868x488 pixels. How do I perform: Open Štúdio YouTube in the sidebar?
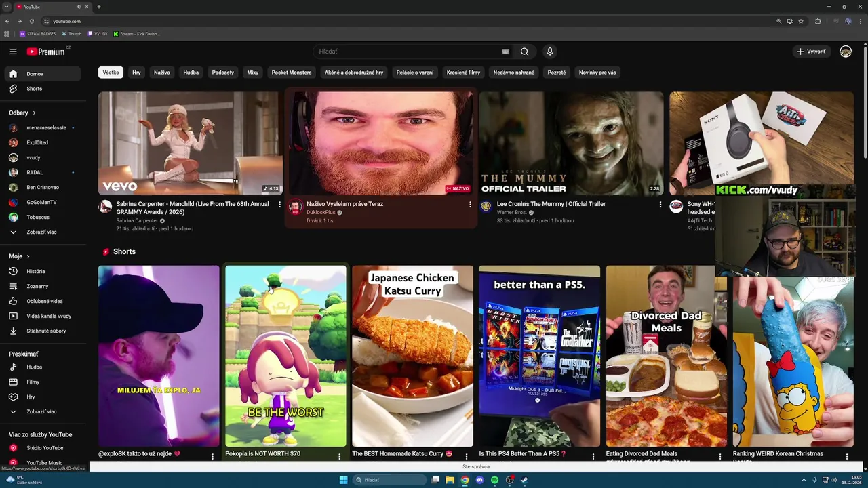42,448
